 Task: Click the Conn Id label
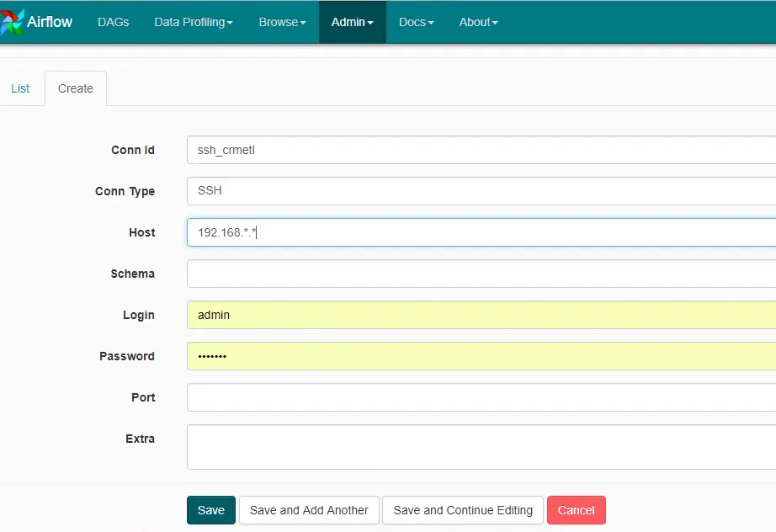(x=133, y=150)
